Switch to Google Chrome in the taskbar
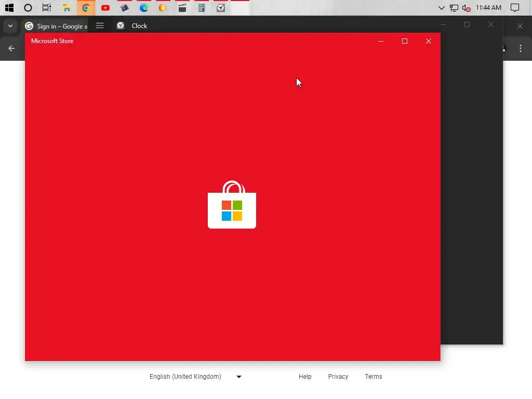 86,8
